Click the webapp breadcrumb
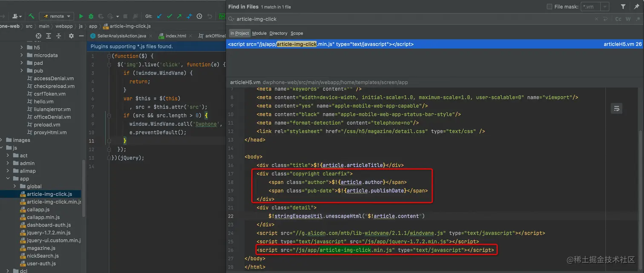 [64, 26]
